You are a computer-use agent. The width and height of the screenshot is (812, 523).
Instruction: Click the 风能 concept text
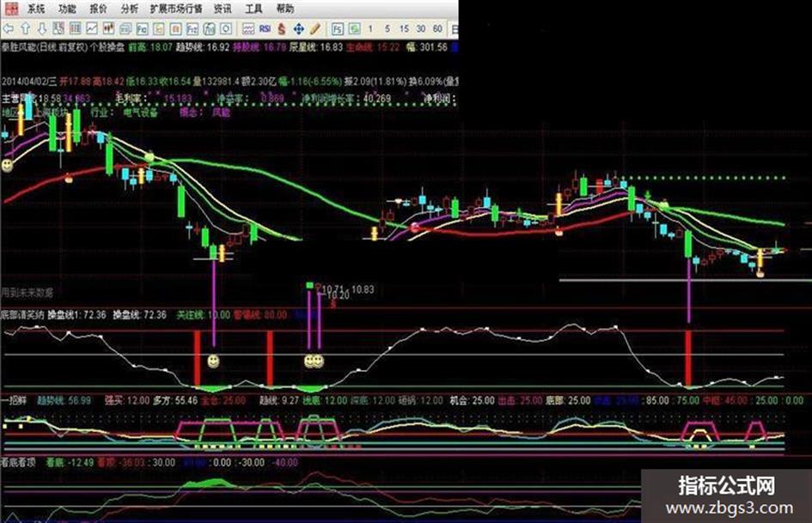[x=221, y=113]
